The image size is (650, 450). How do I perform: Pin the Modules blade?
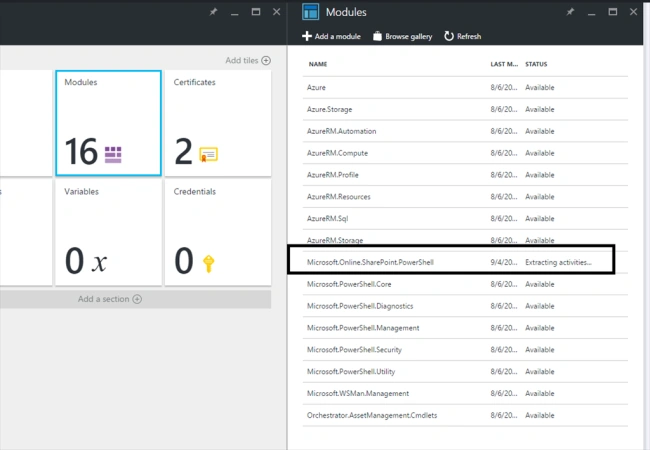click(x=570, y=12)
